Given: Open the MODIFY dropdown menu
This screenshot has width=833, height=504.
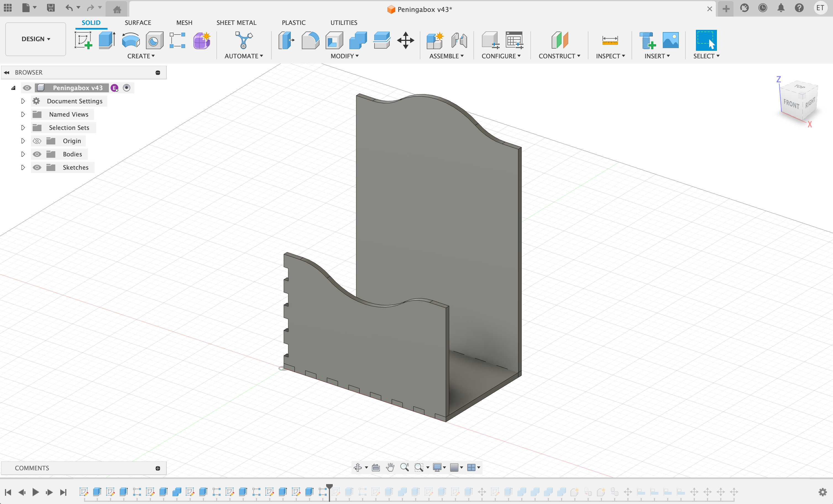Looking at the screenshot, I should [344, 56].
